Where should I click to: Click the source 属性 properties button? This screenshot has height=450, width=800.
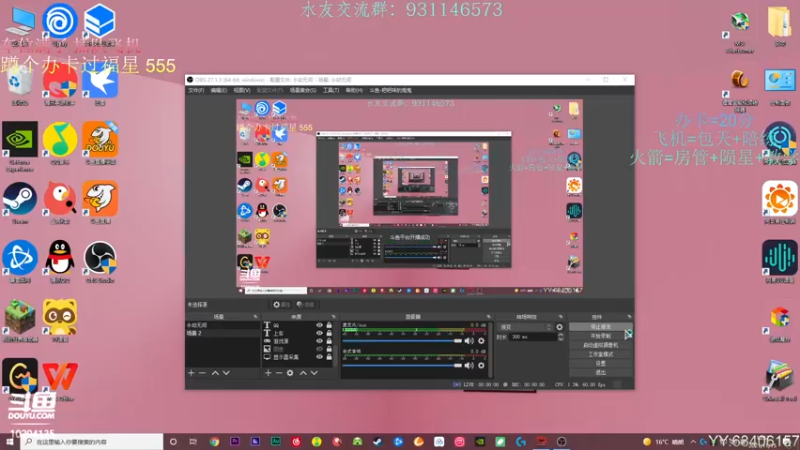click(x=281, y=305)
